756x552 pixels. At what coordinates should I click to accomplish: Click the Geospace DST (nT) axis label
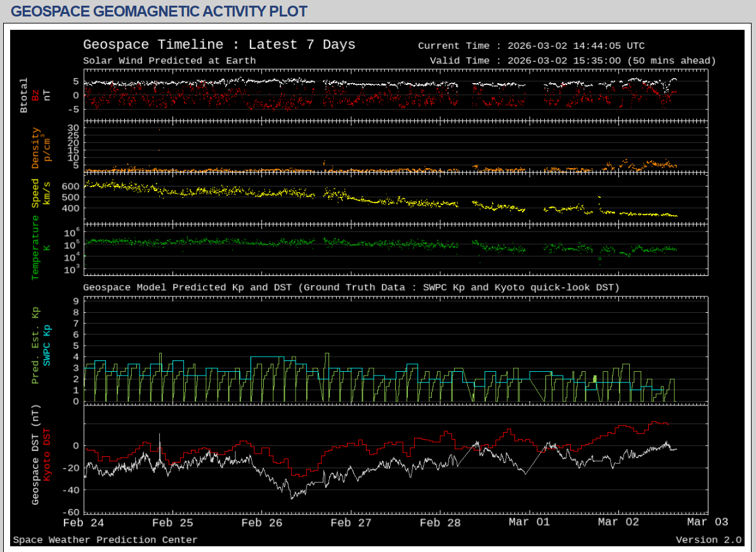click(36, 454)
